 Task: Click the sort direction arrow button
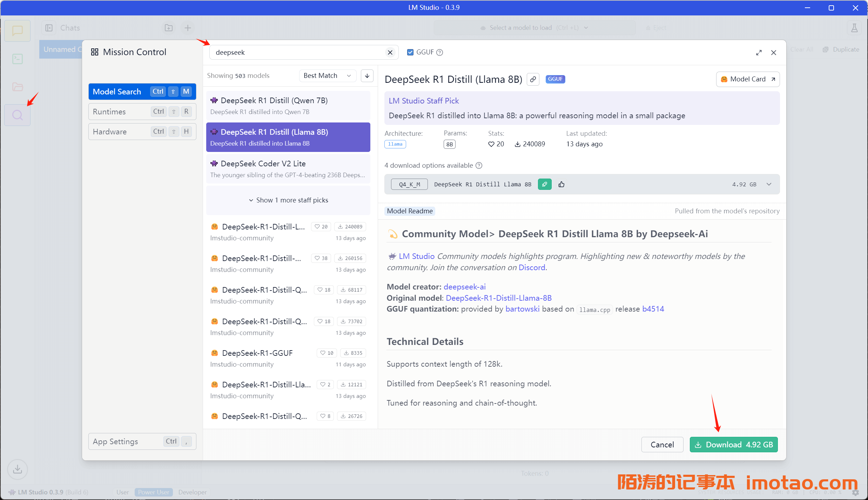367,76
